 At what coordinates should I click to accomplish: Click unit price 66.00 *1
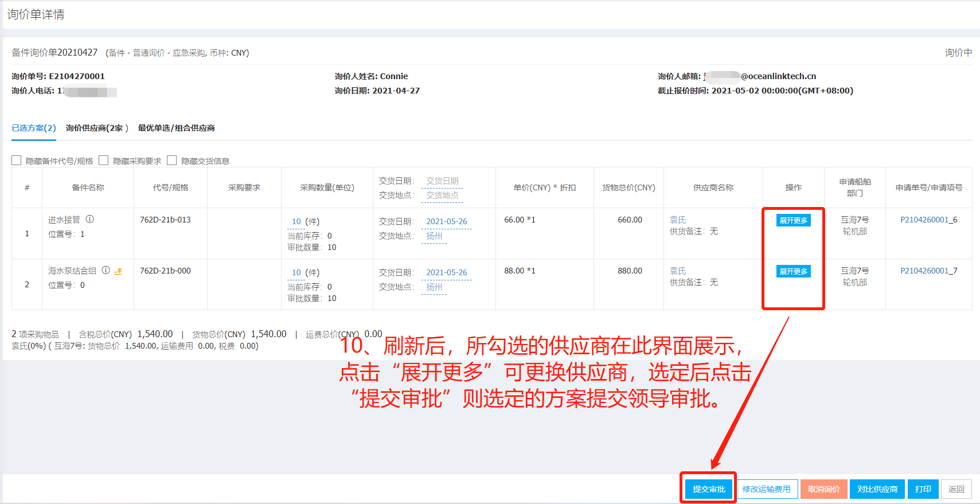520,220
